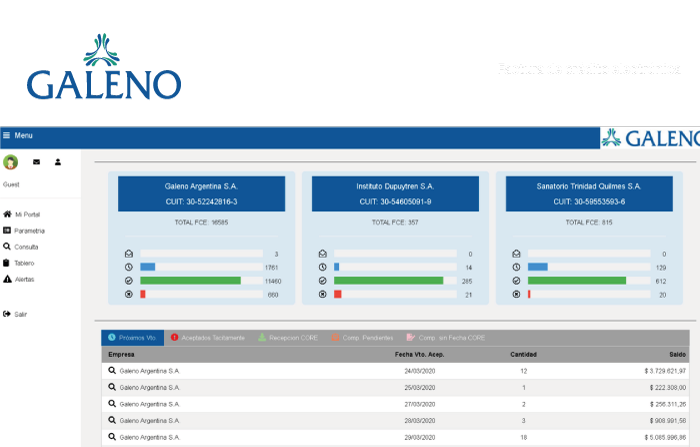Click the Fecha Vto. Acep. column header
Screen dimensions: 700x447
coord(419,354)
